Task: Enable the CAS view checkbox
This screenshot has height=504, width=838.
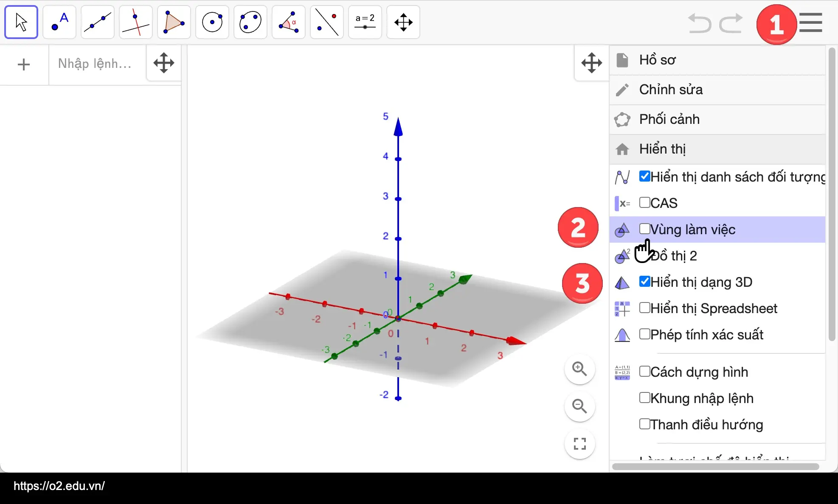Action: 644,202
